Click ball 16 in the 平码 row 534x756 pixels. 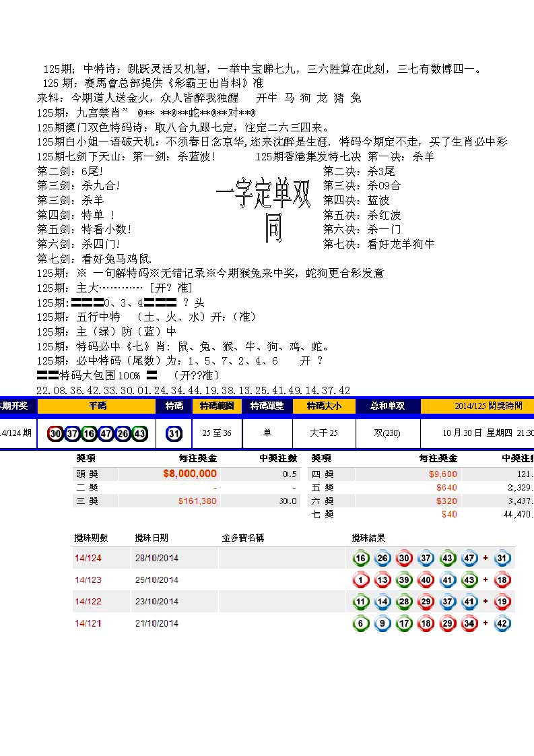(89, 433)
